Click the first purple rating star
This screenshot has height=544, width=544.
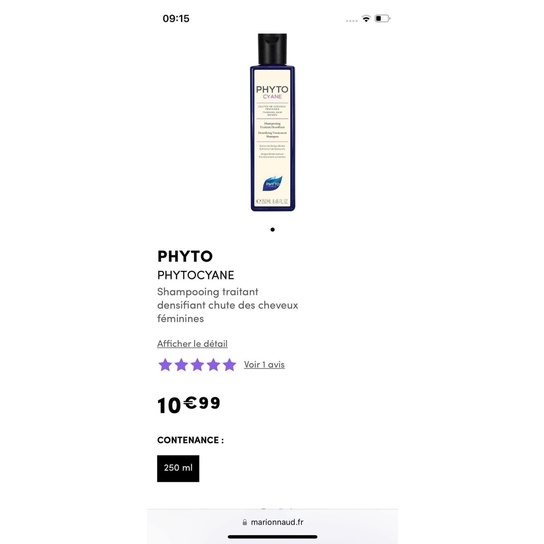165,365
